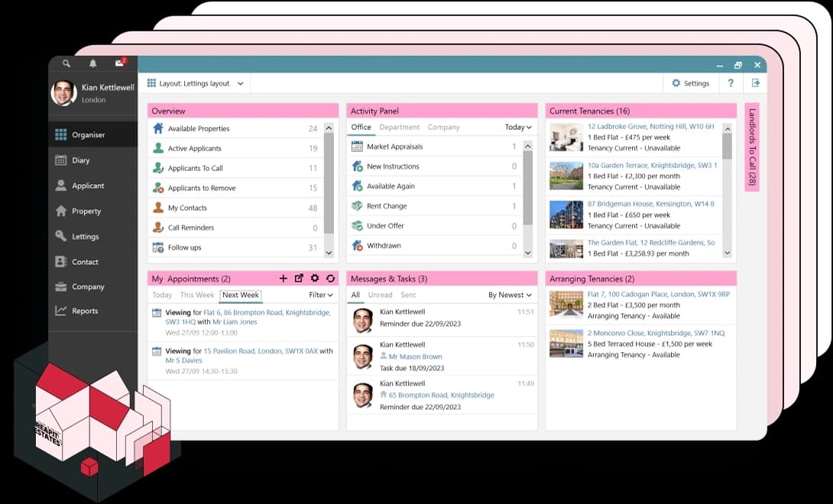
Task: Open Lettings in the sidebar
Action: coord(92,236)
